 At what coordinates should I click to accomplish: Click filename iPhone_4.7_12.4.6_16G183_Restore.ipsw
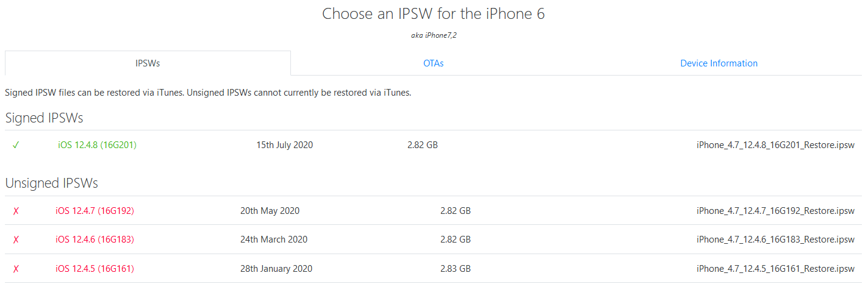coord(775,240)
